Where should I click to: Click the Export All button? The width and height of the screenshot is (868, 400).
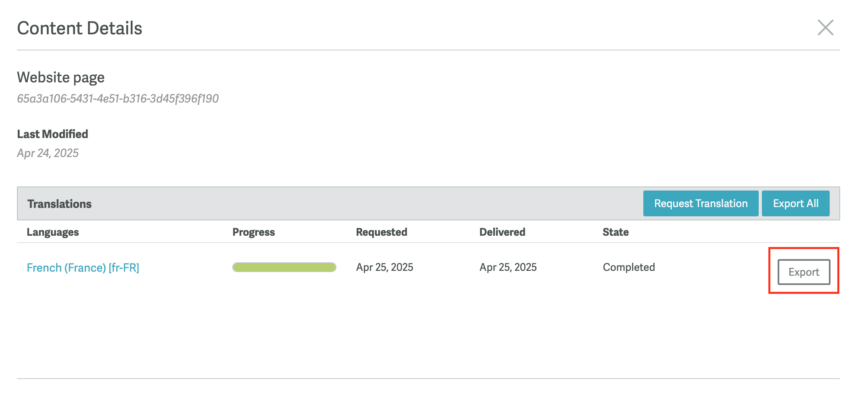795,203
